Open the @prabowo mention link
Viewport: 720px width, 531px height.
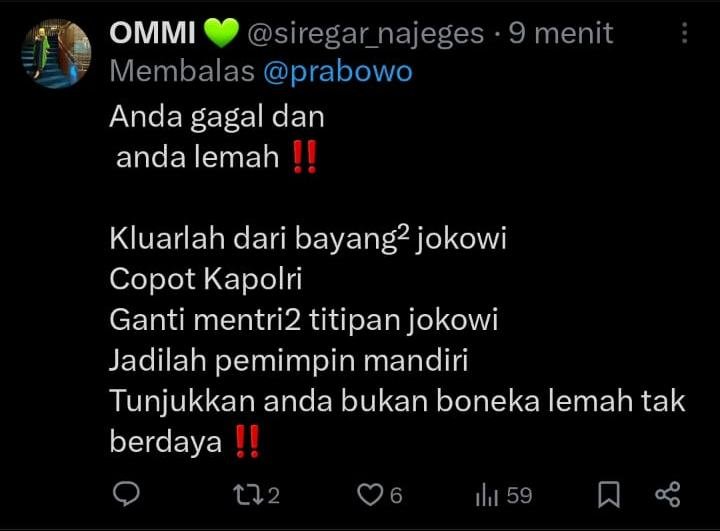(338, 72)
